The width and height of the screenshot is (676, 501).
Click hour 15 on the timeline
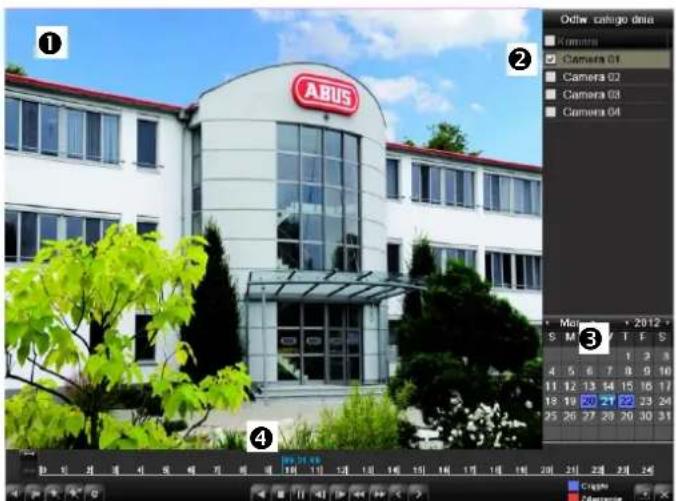(x=417, y=467)
